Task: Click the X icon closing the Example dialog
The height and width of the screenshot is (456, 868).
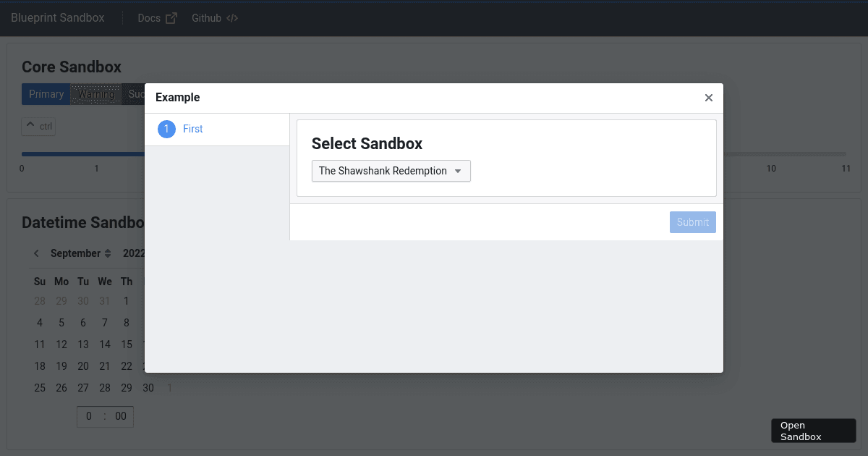Action: pos(708,97)
